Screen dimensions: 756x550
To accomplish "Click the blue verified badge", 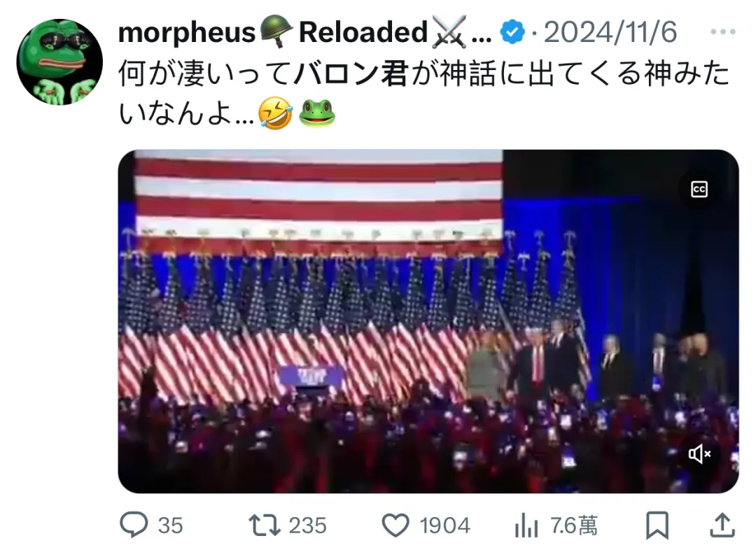I will (x=512, y=32).
